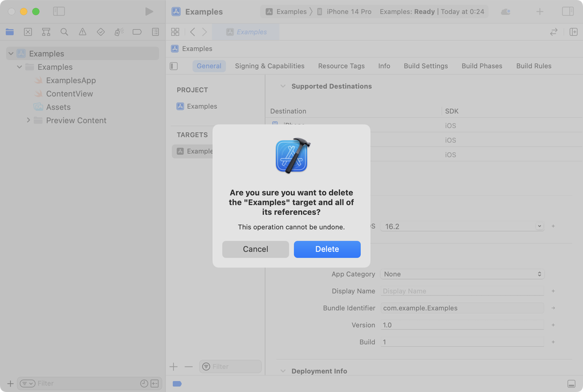Open the Breakpoint navigator icon
The width and height of the screenshot is (583, 392).
[x=137, y=32]
